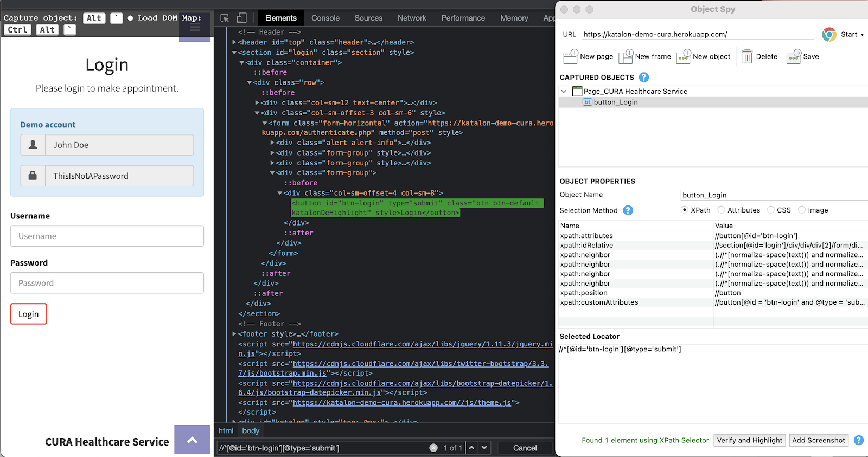This screenshot has height=457, width=868.
Task: Select the XPath selection method
Action: [x=685, y=210]
